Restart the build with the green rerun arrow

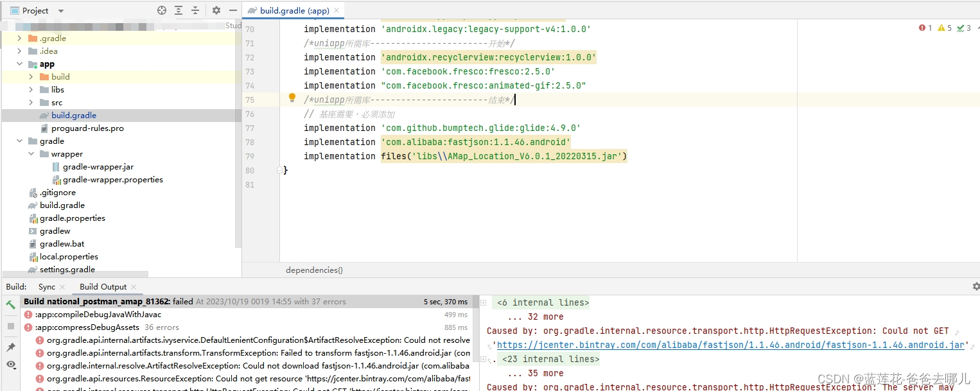tap(10, 304)
